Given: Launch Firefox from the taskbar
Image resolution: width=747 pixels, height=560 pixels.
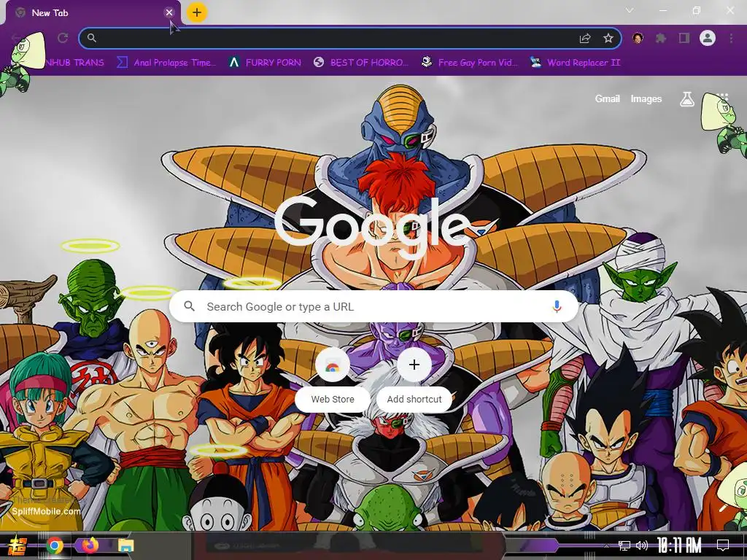Looking at the screenshot, I should 90,545.
